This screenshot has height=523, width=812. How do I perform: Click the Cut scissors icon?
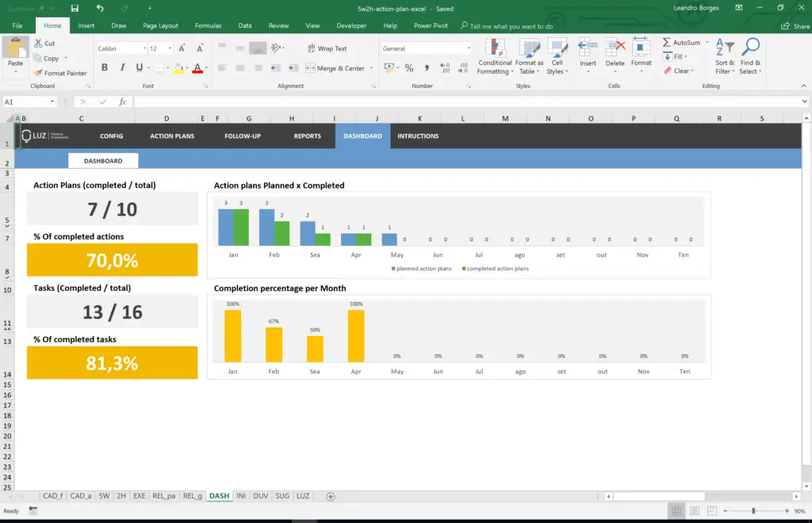pos(38,43)
